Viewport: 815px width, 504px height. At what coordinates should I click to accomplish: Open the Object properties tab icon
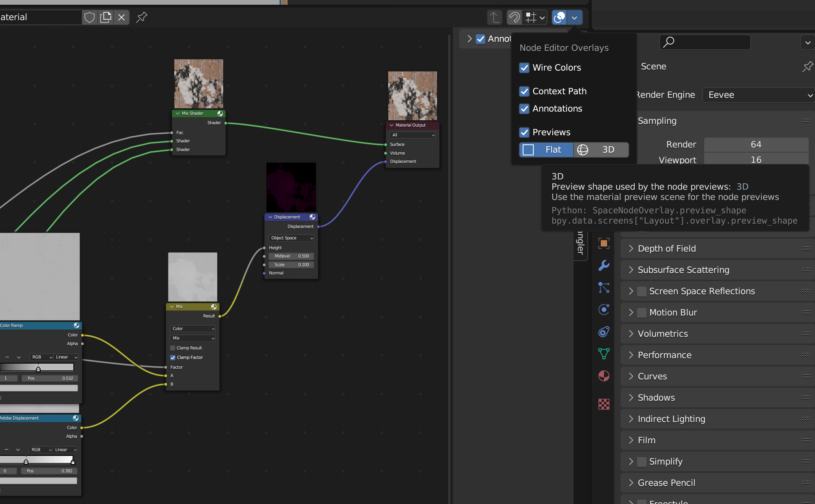tap(604, 243)
